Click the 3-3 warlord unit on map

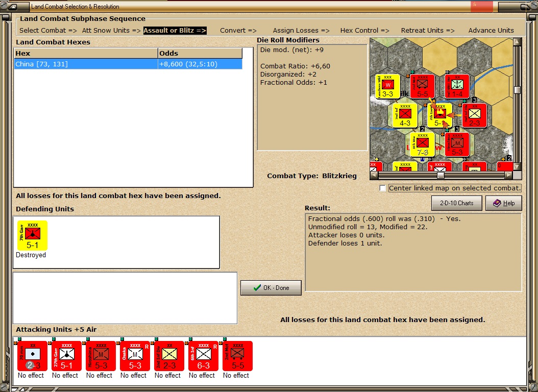coord(388,86)
